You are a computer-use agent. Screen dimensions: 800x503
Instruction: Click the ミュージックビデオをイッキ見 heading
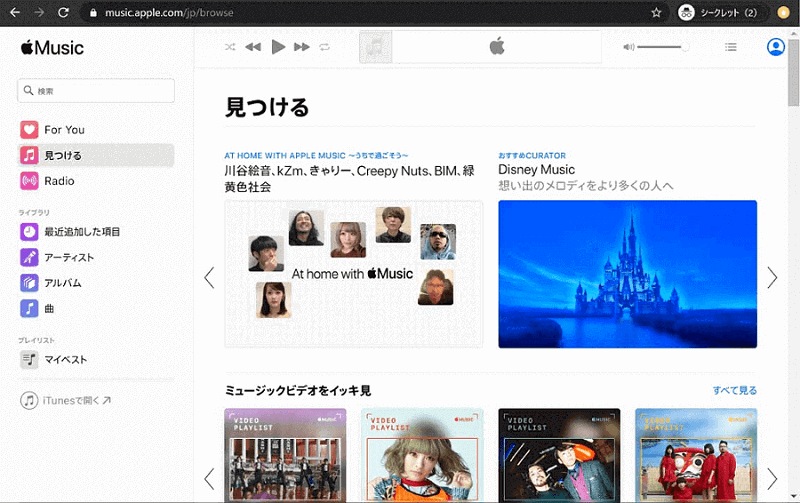297,391
